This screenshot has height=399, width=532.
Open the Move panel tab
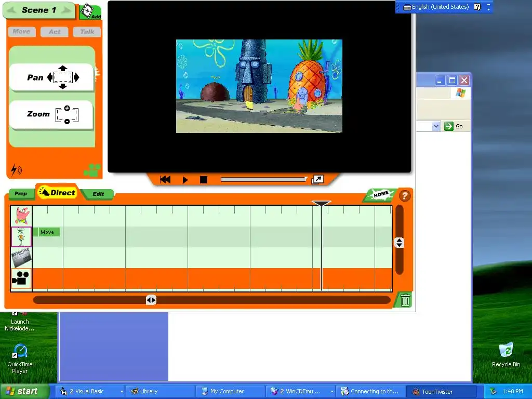tap(21, 32)
